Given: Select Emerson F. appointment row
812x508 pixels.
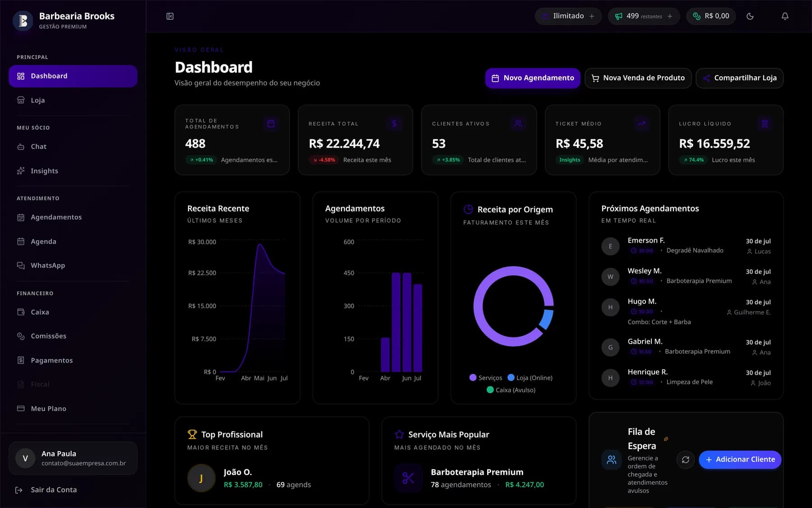Looking at the screenshot, I should (x=686, y=246).
